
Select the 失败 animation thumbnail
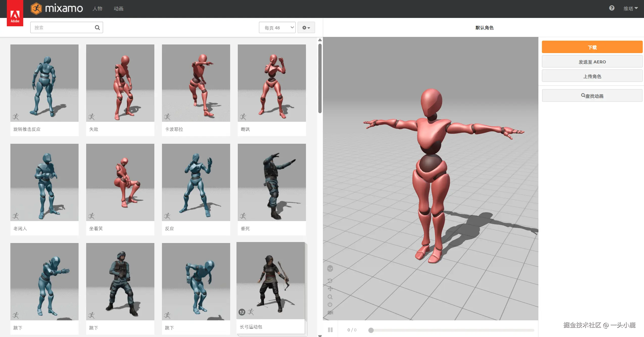[x=120, y=83]
